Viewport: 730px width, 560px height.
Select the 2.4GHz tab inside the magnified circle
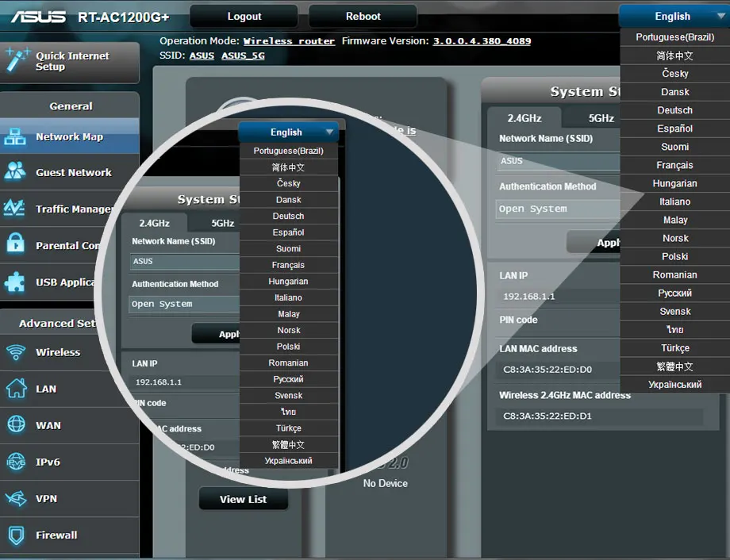[155, 223]
